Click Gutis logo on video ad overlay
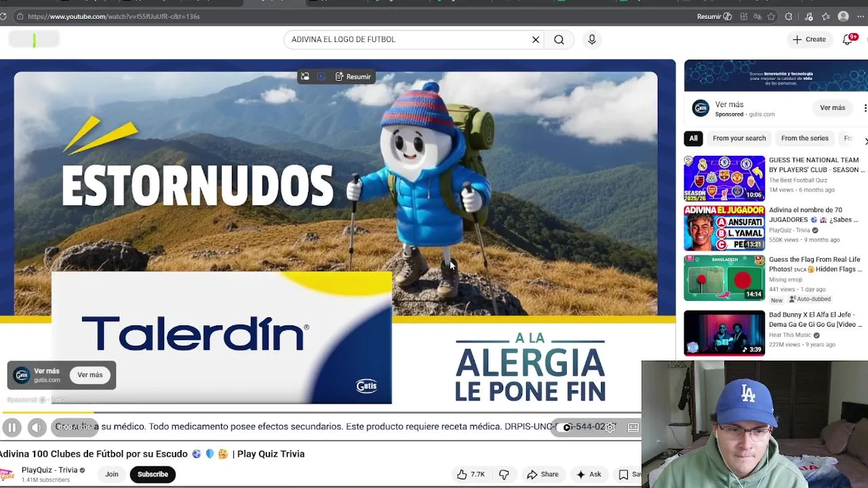The width and height of the screenshot is (868, 488). (x=22, y=375)
